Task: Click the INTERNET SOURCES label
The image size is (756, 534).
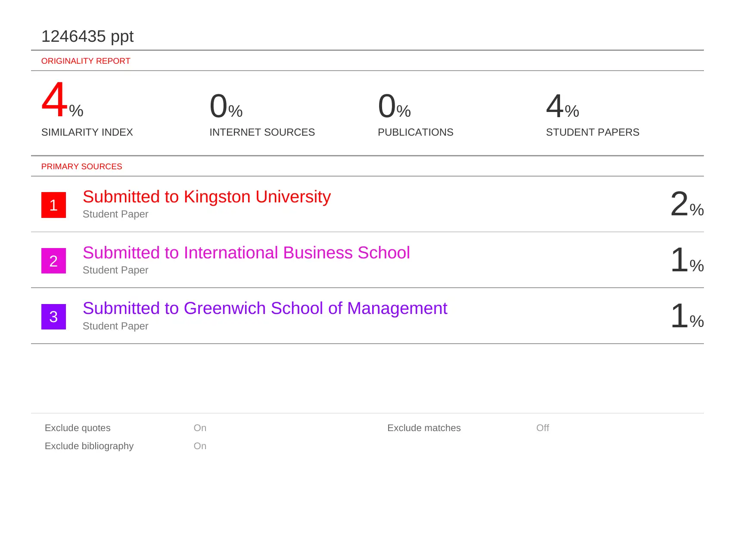Action: [262, 132]
